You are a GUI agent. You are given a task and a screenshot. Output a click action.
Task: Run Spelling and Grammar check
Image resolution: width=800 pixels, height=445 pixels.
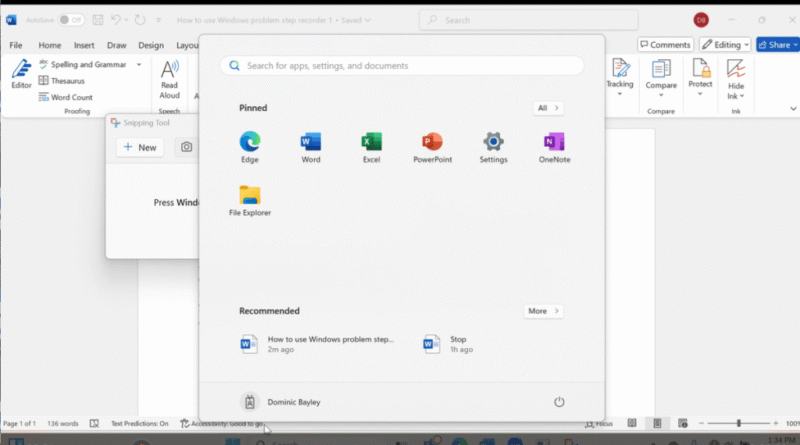(83, 64)
